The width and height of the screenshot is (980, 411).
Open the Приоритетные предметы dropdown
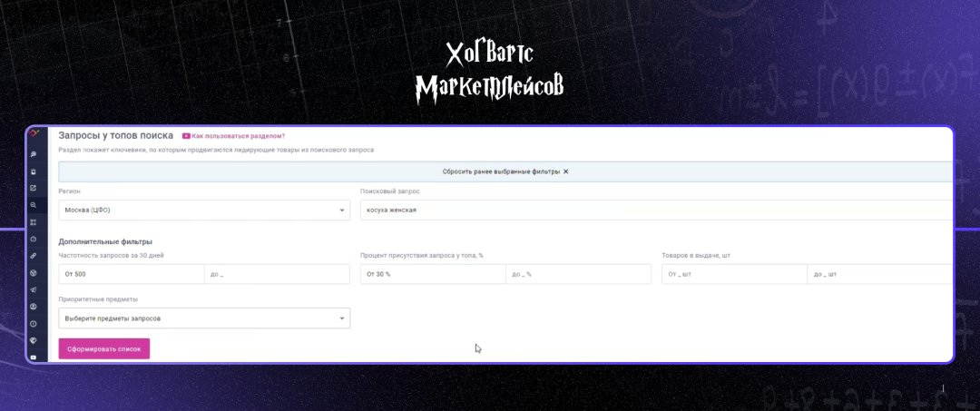coord(203,318)
